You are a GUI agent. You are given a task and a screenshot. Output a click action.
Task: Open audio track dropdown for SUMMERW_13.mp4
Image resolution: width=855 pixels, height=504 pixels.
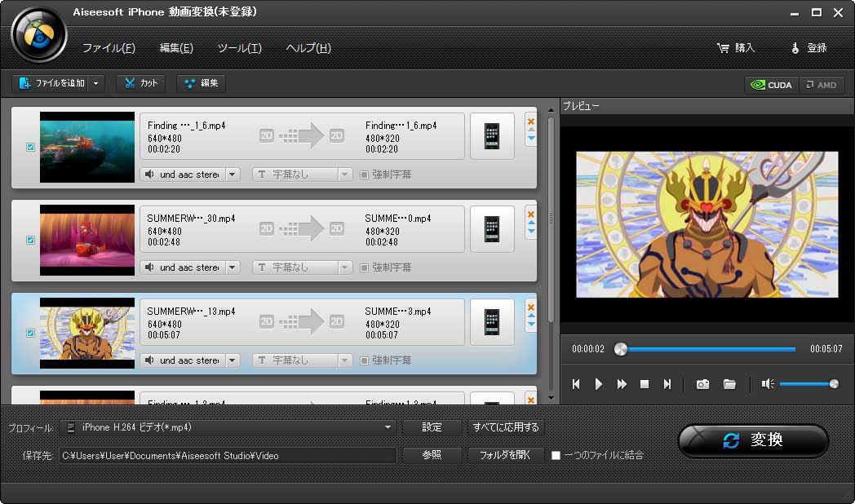click(233, 360)
